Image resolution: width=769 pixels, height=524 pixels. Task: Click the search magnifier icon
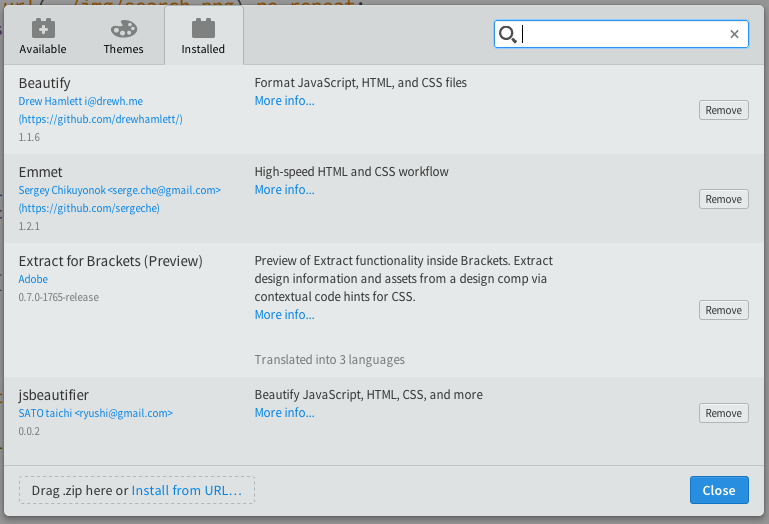coord(507,34)
